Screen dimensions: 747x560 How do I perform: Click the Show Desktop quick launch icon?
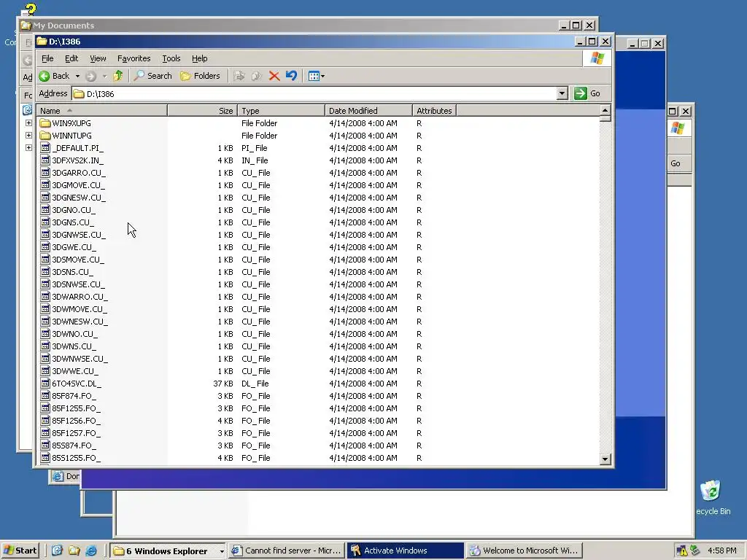point(57,551)
